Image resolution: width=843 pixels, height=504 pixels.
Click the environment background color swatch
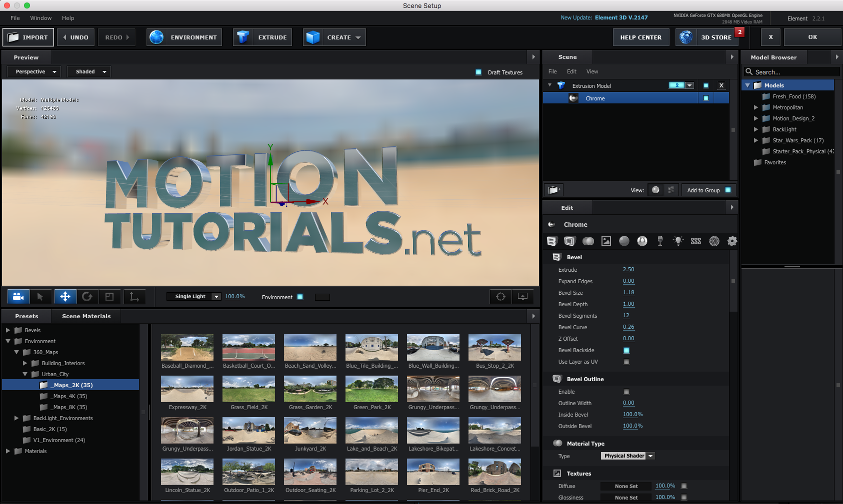point(322,297)
